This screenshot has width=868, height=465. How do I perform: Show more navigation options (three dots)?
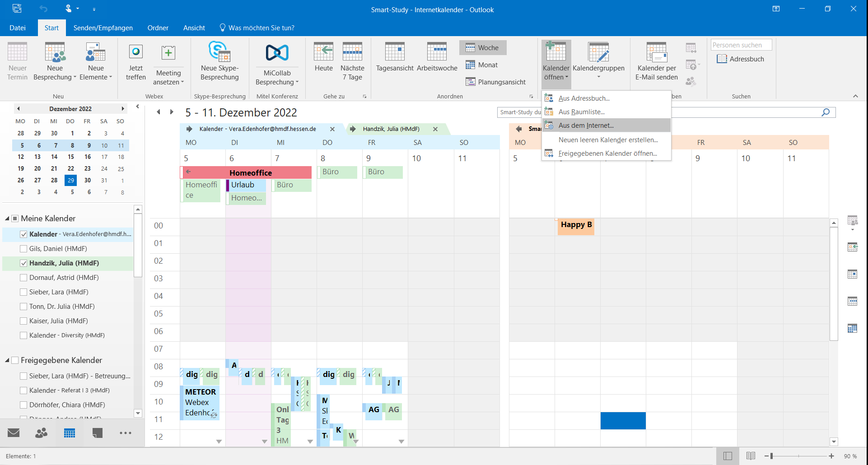tap(126, 433)
